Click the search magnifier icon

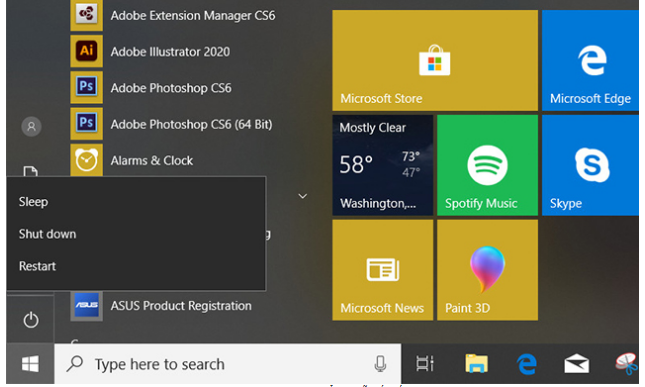75,364
